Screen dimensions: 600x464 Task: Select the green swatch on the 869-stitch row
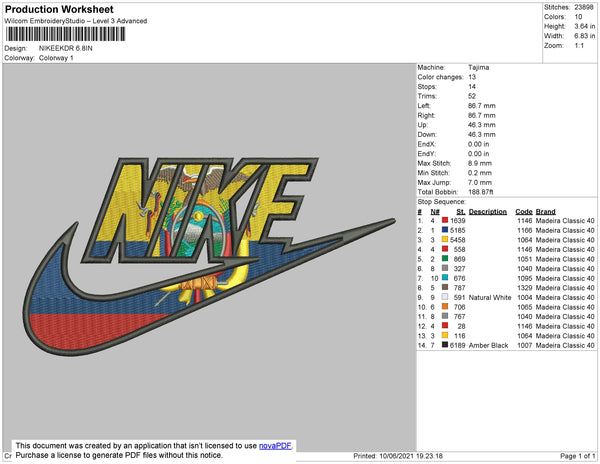(x=445, y=259)
